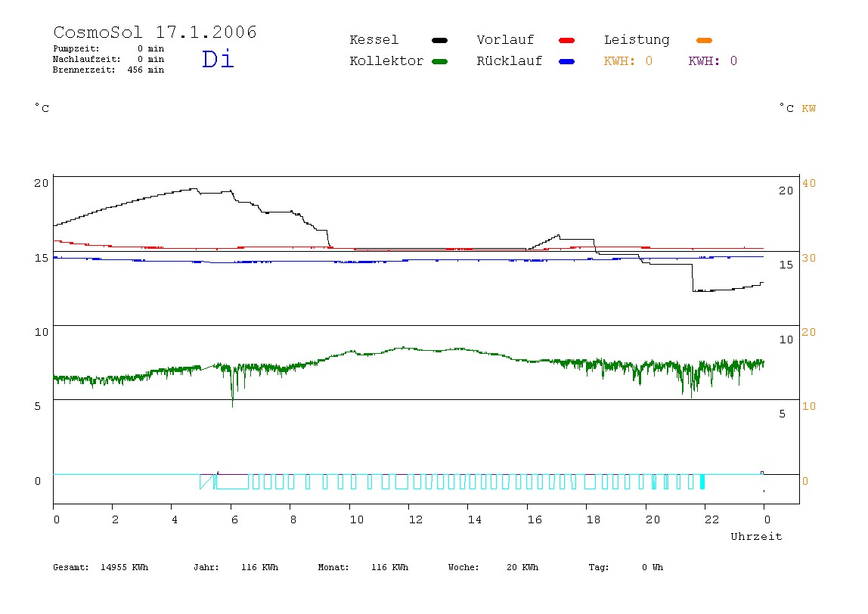Viewport: 868px width, 614px height.
Task: Click the black Kessel legend swatch
Action: click(439, 40)
